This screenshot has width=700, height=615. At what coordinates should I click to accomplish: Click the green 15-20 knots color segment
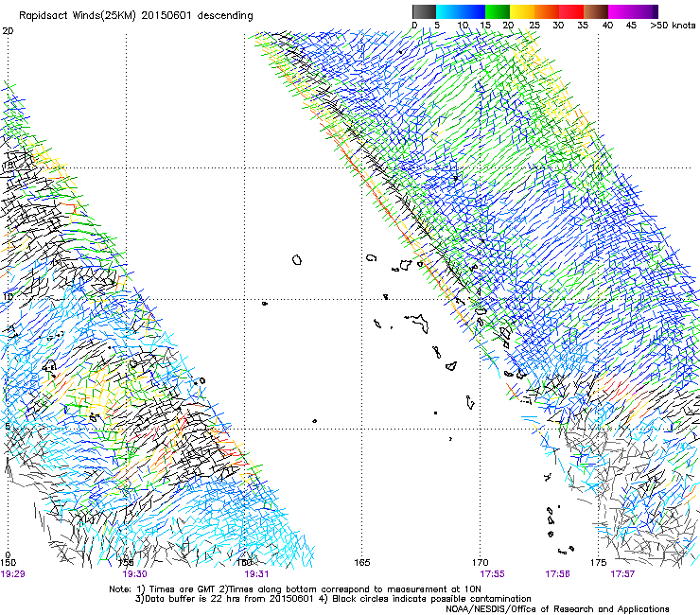[x=498, y=11]
